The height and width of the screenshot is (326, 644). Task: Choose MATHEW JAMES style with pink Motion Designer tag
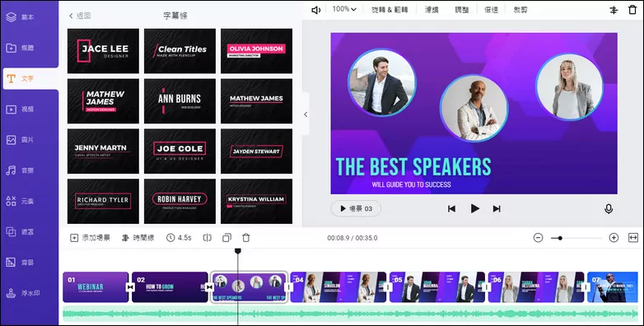[103, 101]
